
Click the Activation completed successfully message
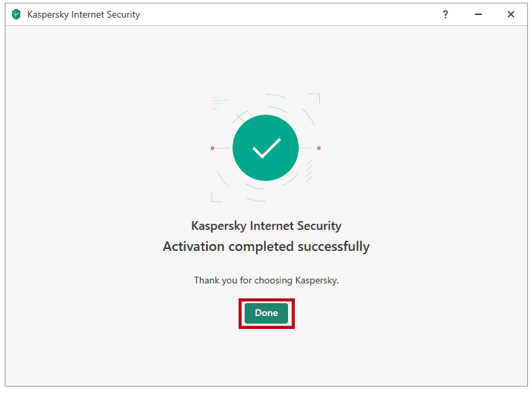[x=266, y=246]
